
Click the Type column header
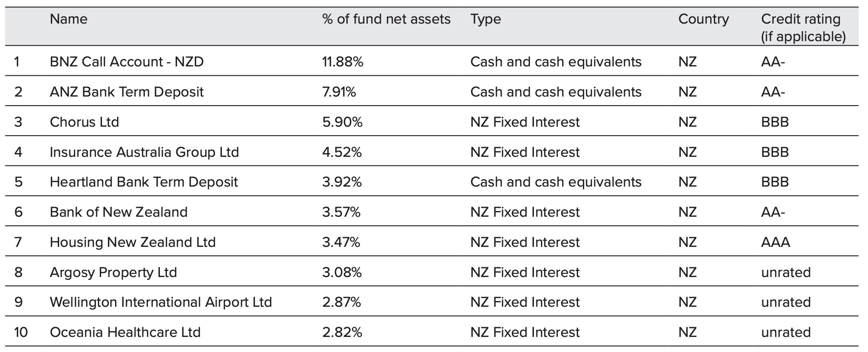pyautogui.click(x=485, y=19)
